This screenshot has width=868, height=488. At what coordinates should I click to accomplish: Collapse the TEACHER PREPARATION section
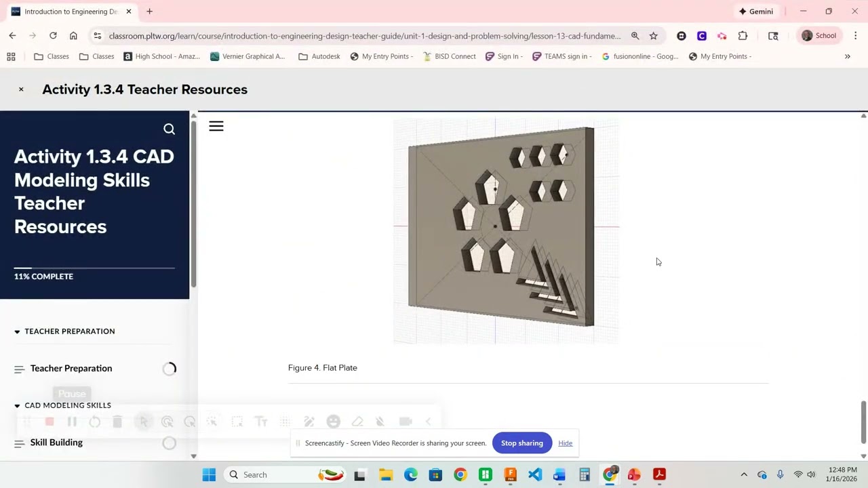coord(17,331)
